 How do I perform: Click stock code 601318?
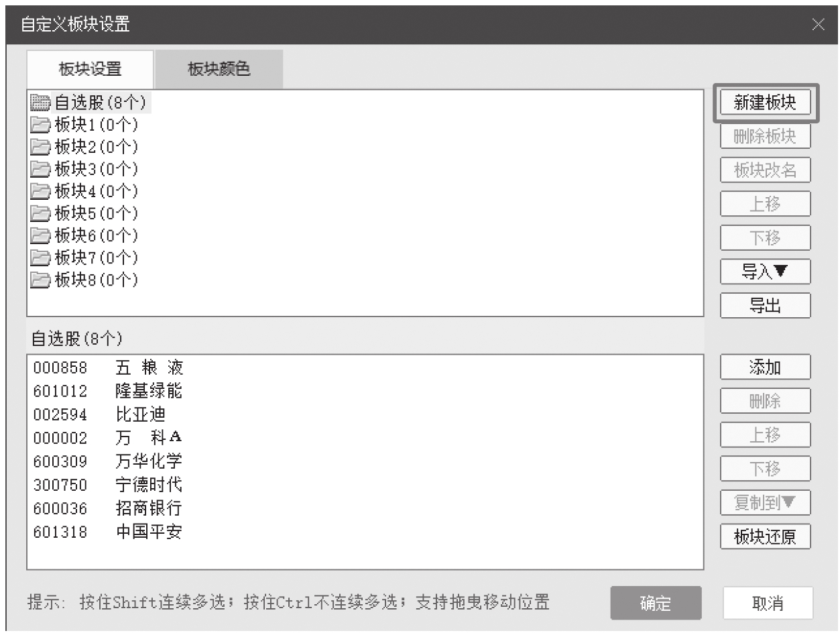click(60, 532)
